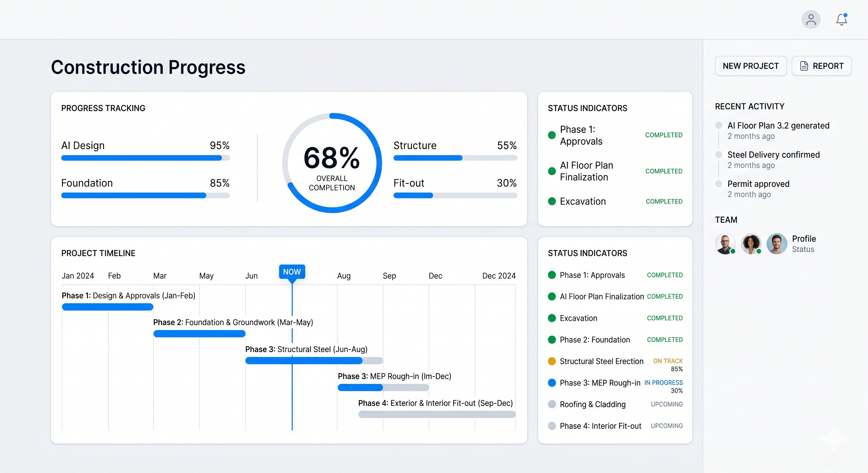Click 'Sep' month label on timeline
Viewport: 868px width, 473px height.
[389, 276]
